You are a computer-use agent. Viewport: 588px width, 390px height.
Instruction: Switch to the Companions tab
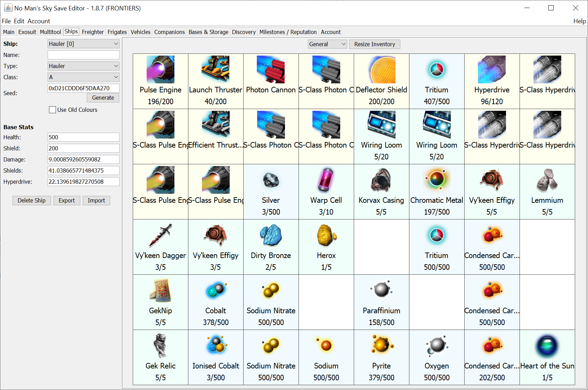point(170,32)
